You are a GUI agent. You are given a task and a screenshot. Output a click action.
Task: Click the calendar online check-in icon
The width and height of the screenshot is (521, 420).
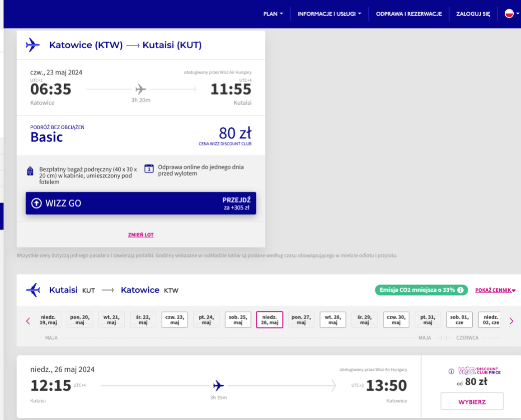tap(149, 168)
